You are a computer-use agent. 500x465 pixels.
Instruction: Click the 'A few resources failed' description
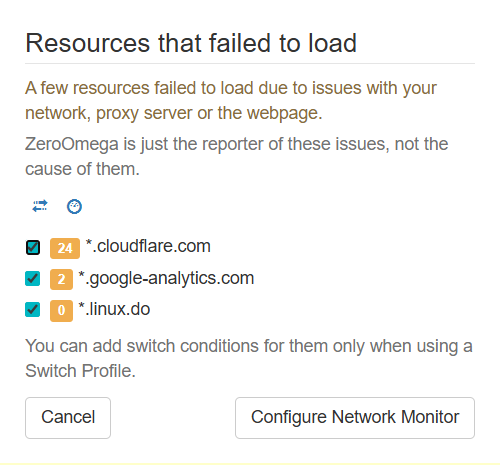pos(231,101)
